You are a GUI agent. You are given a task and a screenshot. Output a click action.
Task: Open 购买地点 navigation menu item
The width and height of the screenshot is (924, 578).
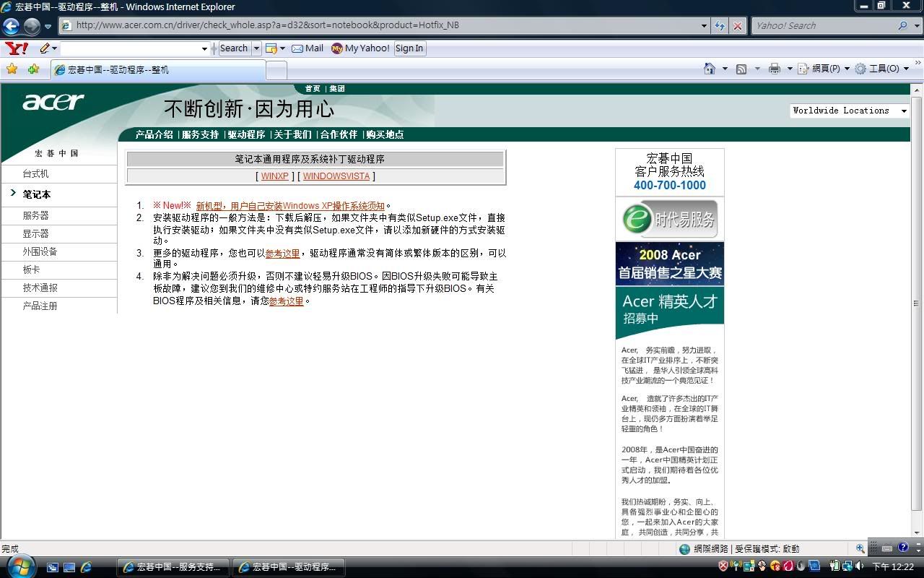[x=385, y=134]
